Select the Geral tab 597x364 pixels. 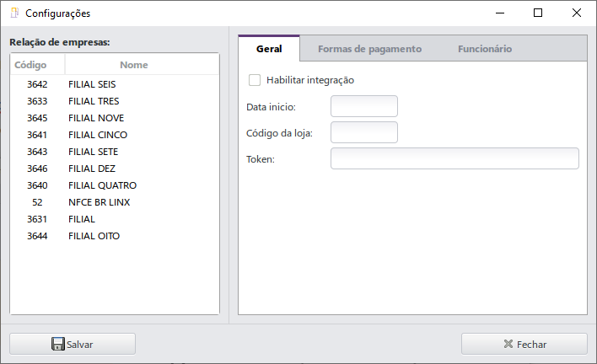(269, 49)
